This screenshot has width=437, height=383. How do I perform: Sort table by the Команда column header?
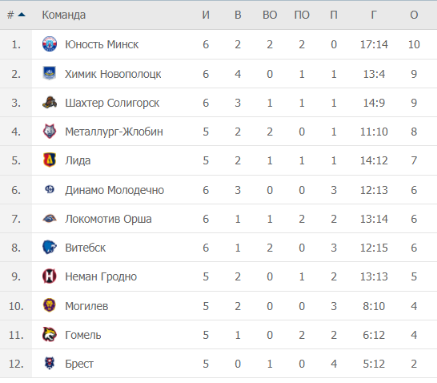pos(64,15)
